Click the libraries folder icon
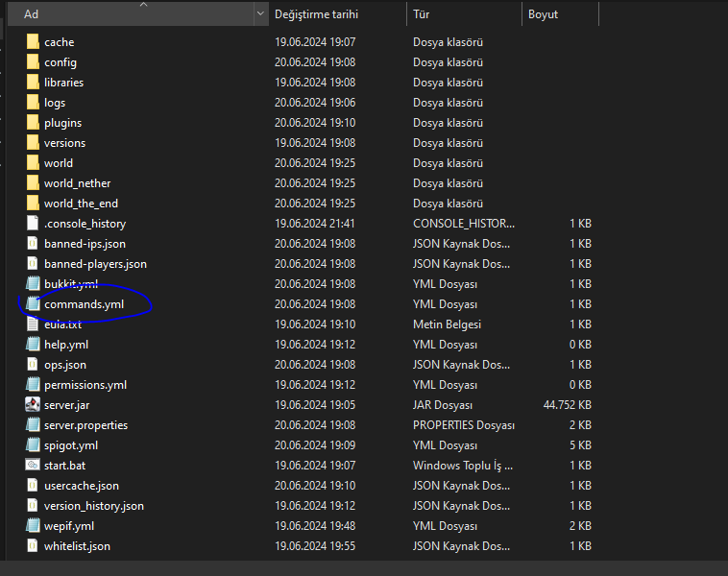Viewport: 728px width, 576px height. (x=33, y=83)
